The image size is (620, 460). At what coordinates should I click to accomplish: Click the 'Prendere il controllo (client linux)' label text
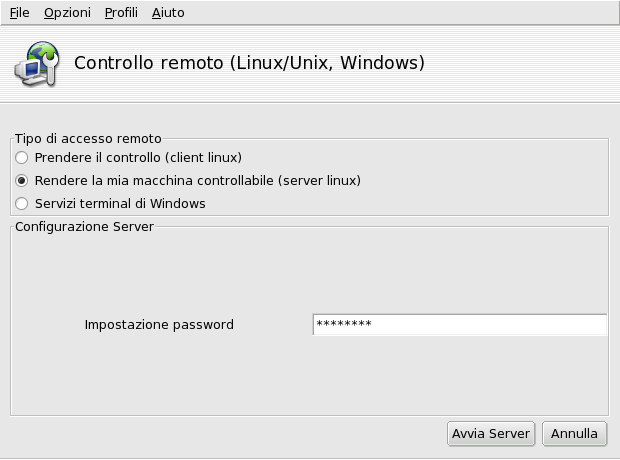pos(138,158)
